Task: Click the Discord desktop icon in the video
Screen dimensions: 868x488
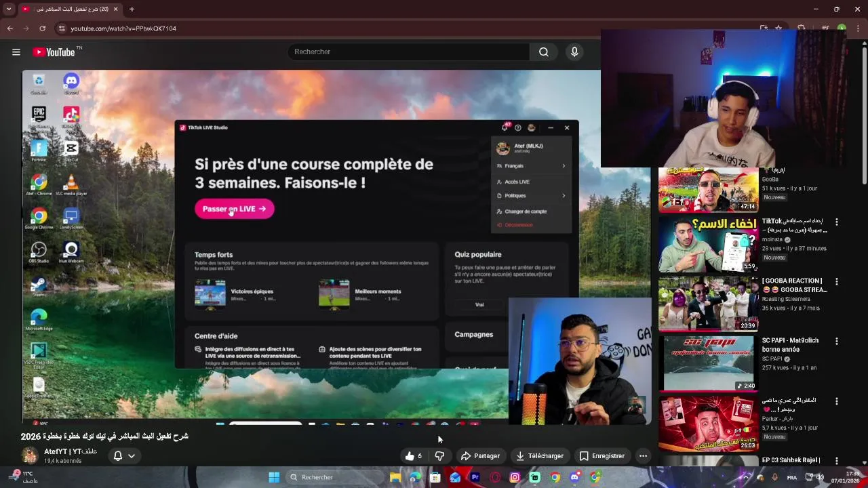Action: coord(71,84)
